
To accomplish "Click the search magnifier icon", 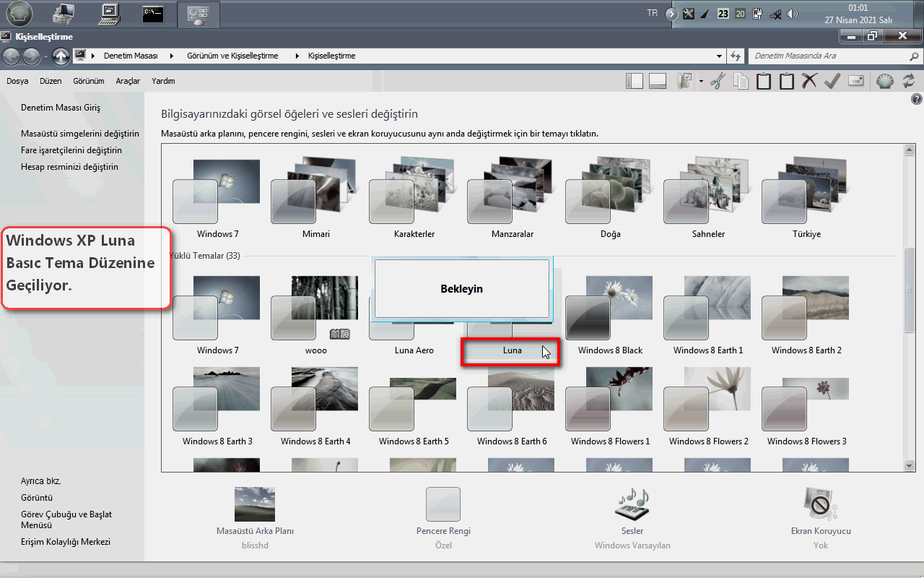I will pos(915,56).
